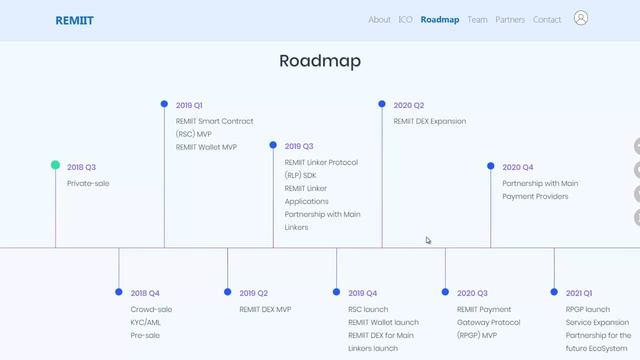This screenshot has width=640, height=360.
Task: Click the 2020 Q4 timeline dot
Action: tap(491, 166)
